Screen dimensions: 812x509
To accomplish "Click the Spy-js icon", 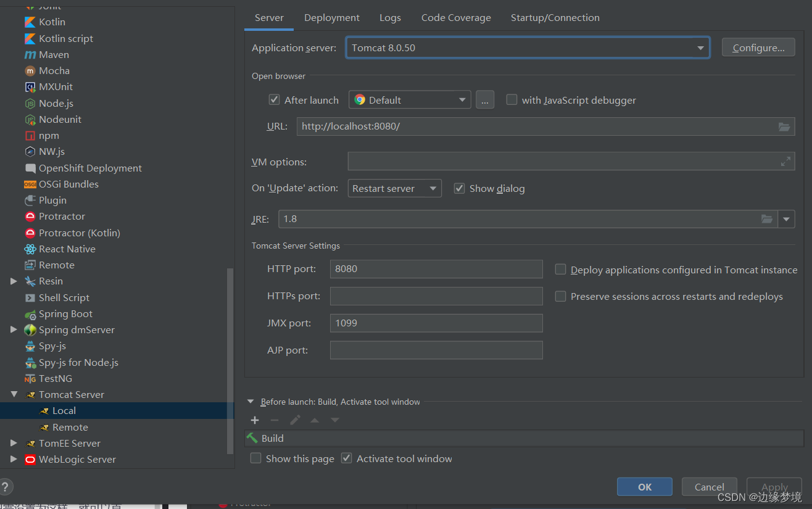I will click(30, 346).
